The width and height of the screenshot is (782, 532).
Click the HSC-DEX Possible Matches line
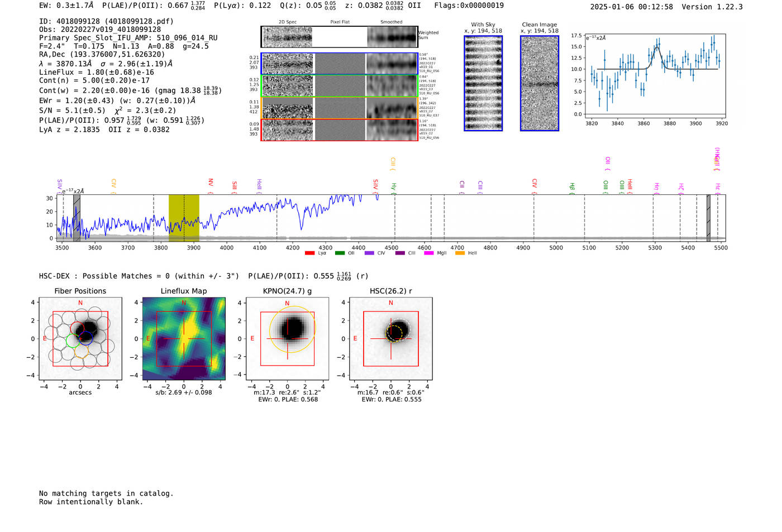tap(203, 276)
